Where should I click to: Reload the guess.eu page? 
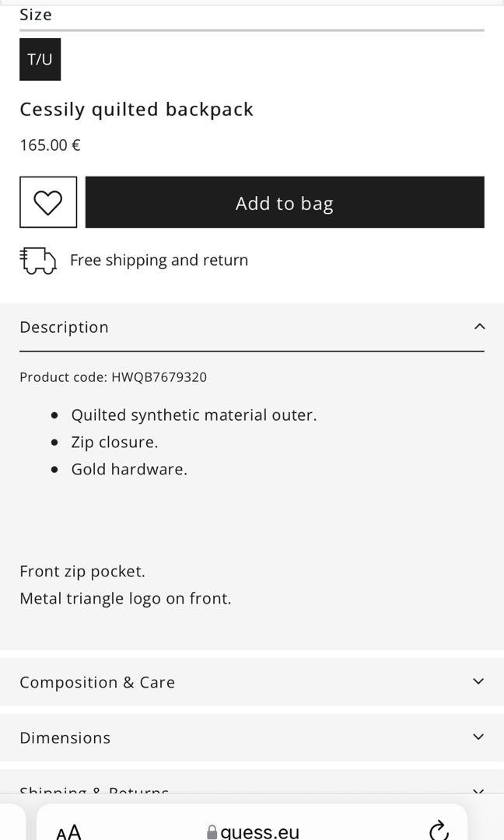point(439,830)
